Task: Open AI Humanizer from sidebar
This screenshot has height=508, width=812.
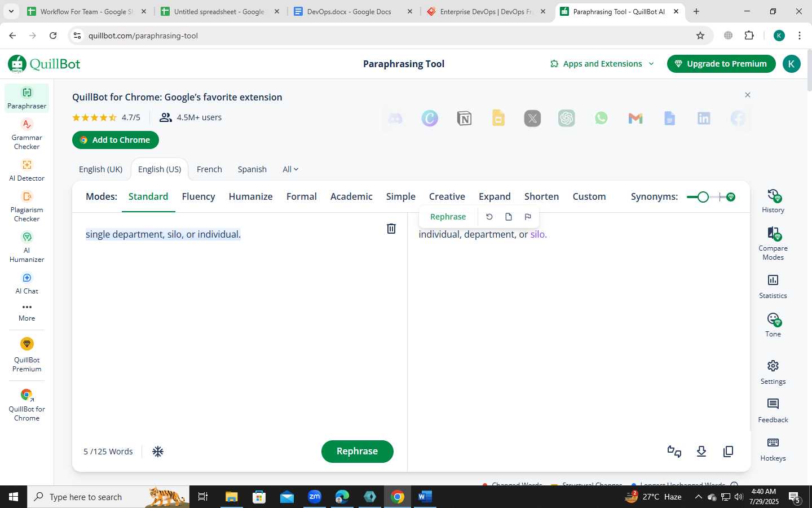Action: pyautogui.click(x=27, y=247)
